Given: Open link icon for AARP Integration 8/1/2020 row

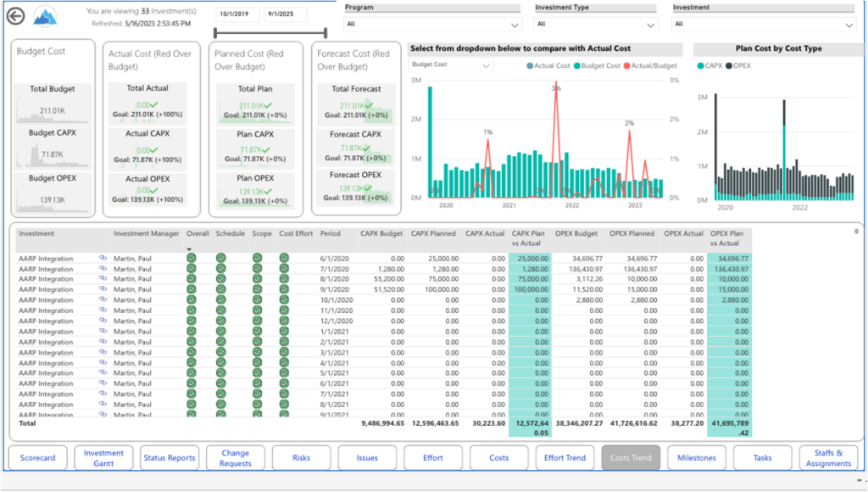Looking at the screenshot, I should coord(103,279).
